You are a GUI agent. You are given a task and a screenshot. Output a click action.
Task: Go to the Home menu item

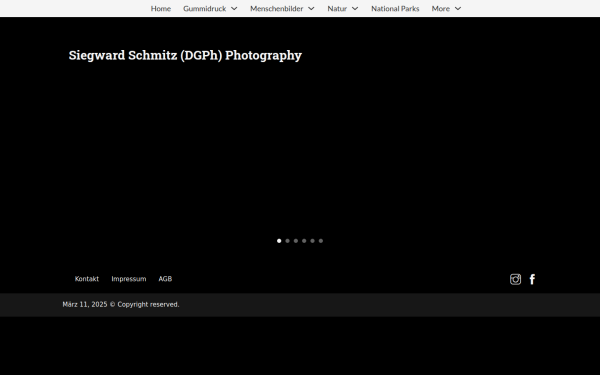(x=161, y=8)
